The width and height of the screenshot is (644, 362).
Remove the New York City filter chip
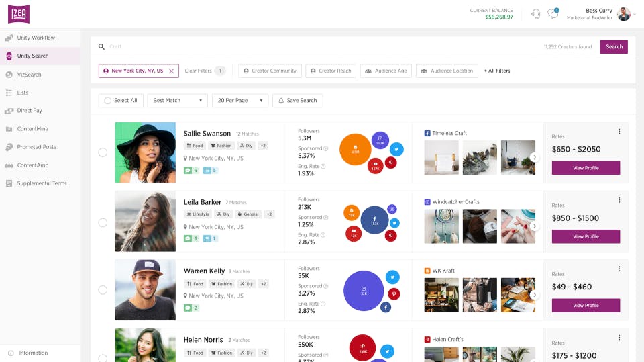(171, 71)
